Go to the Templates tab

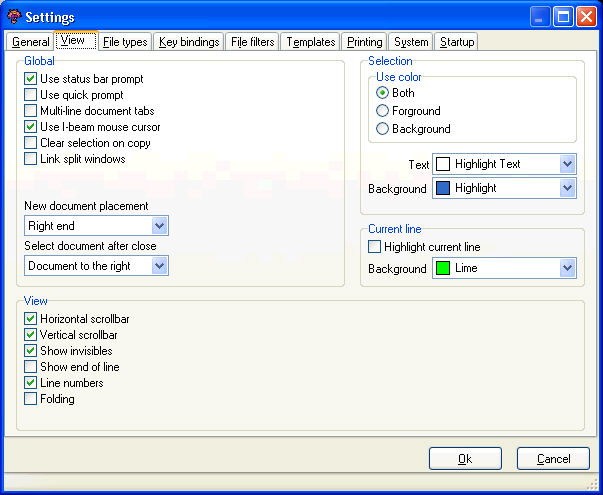pyautogui.click(x=309, y=42)
